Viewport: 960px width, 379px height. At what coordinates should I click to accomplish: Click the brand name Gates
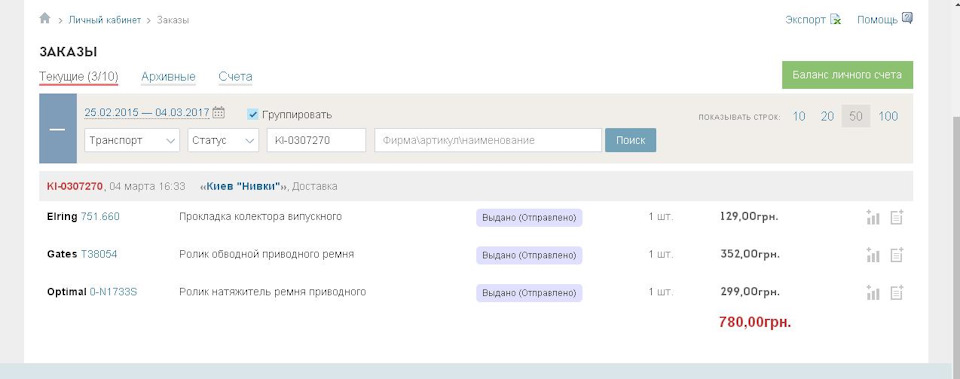(x=62, y=254)
